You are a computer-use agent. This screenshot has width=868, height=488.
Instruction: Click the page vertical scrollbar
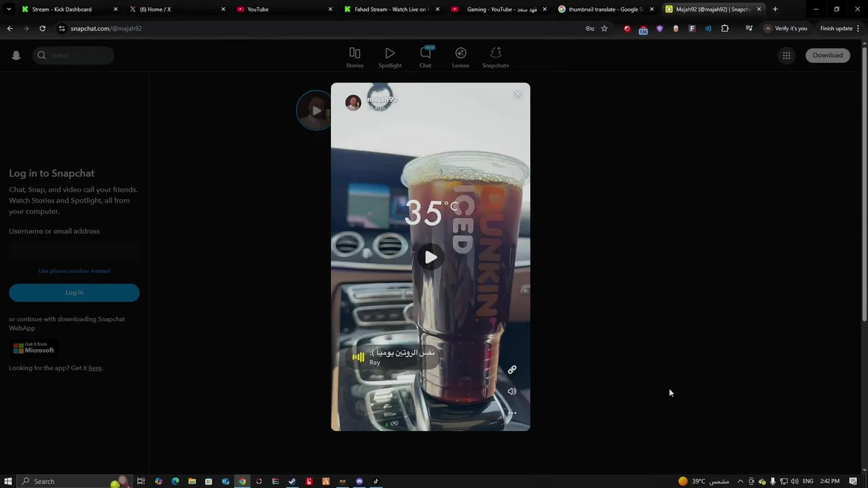(x=864, y=183)
